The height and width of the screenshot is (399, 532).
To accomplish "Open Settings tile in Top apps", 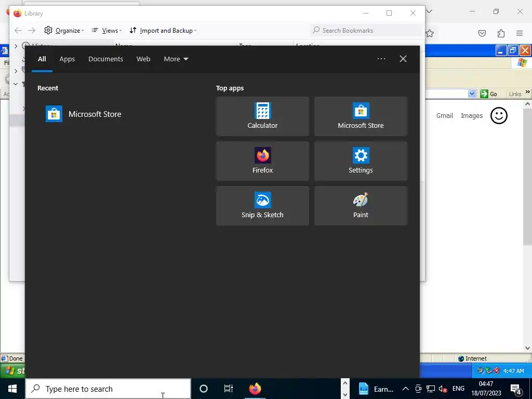I will coord(361,161).
